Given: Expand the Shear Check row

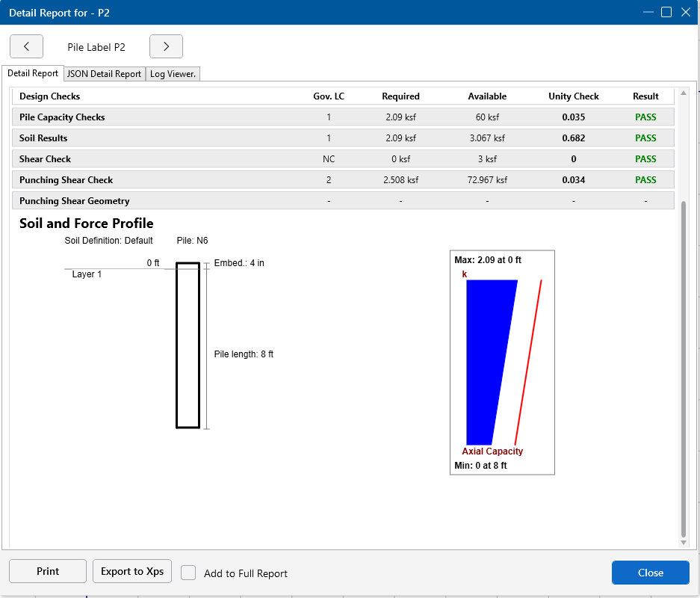Looking at the screenshot, I should point(45,159).
